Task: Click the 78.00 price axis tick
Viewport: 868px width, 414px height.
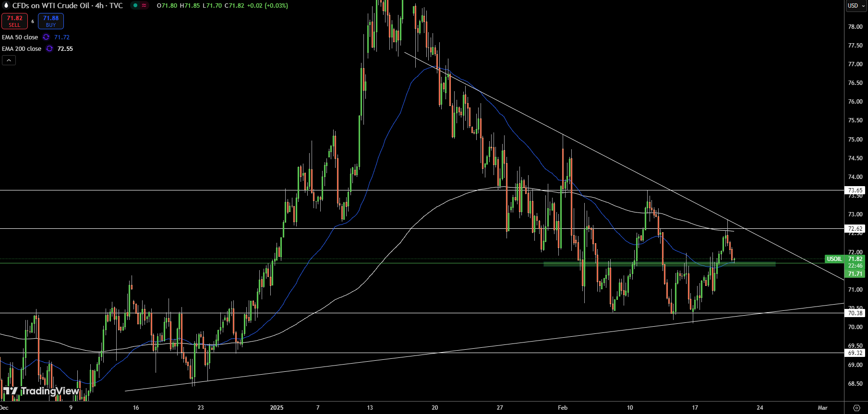Action: click(855, 27)
